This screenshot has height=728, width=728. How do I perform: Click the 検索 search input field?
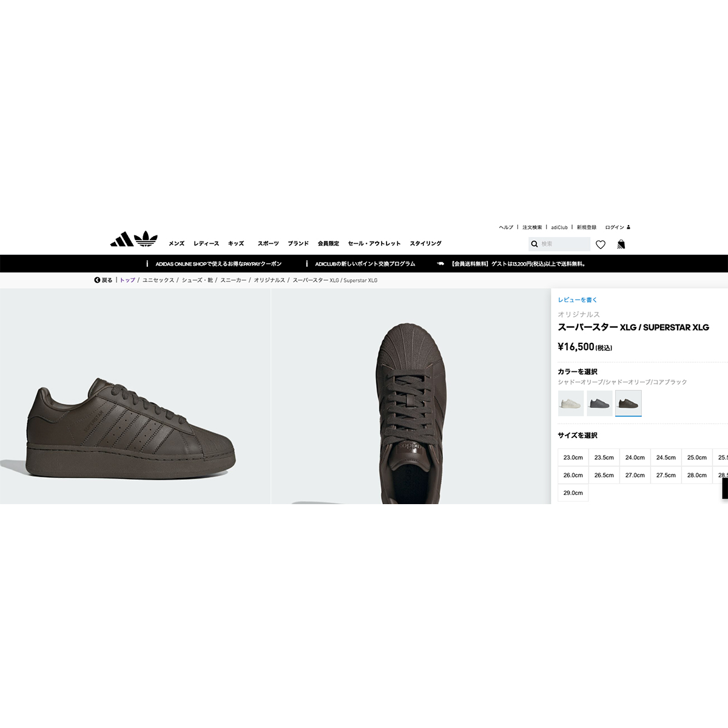564,244
